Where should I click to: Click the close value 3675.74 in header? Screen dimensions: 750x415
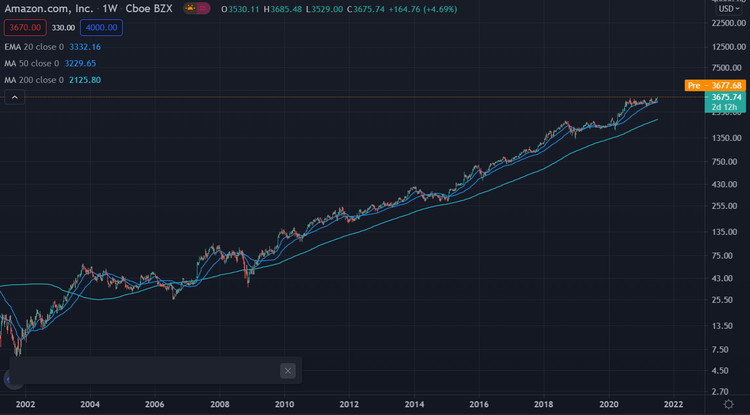(x=369, y=9)
